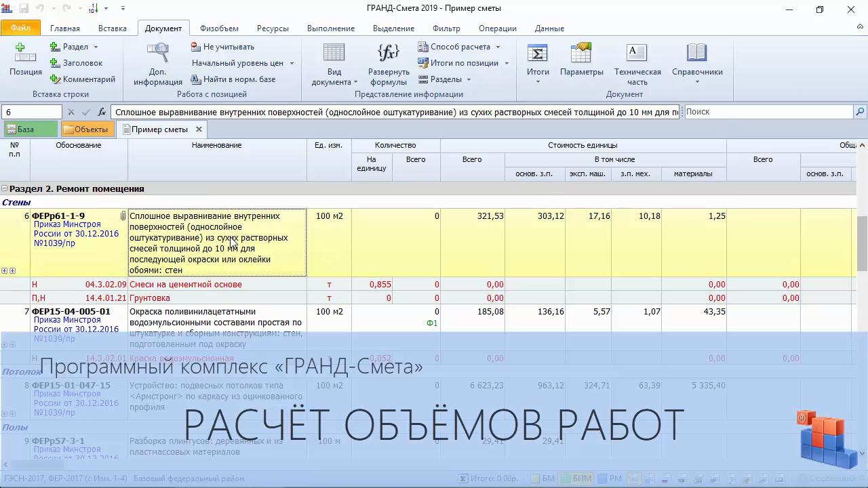
Task: Confirm the edit with the checkmark icon
Action: [x=86, y=112]
